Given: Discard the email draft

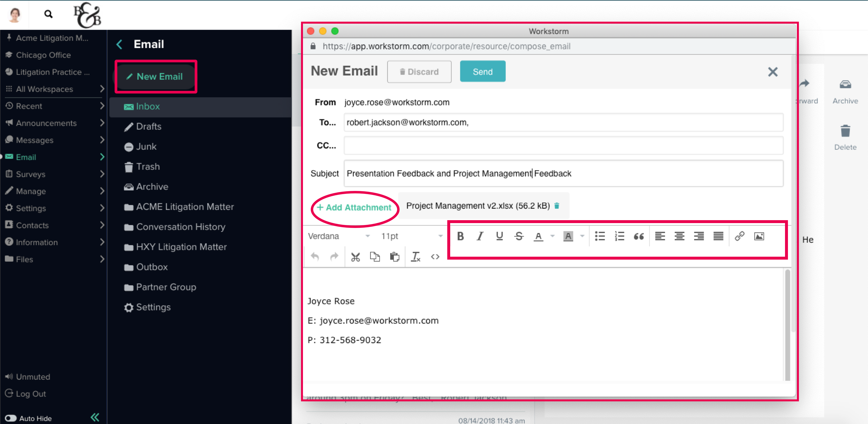Looking at the screenshot, I should coord(419,72).
